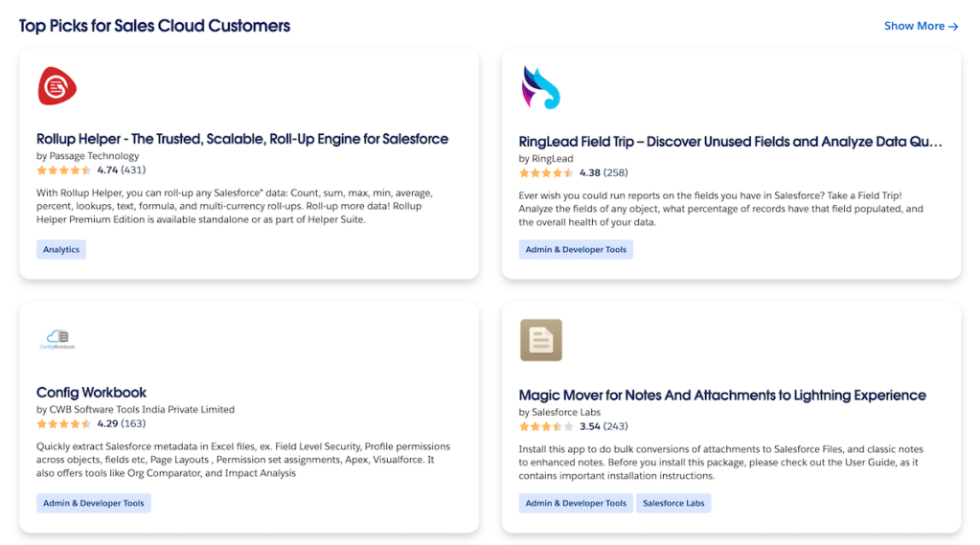The image size is (980, 545).
Task: Click the Magic Mover notes icon
Action: click(540, 340)
